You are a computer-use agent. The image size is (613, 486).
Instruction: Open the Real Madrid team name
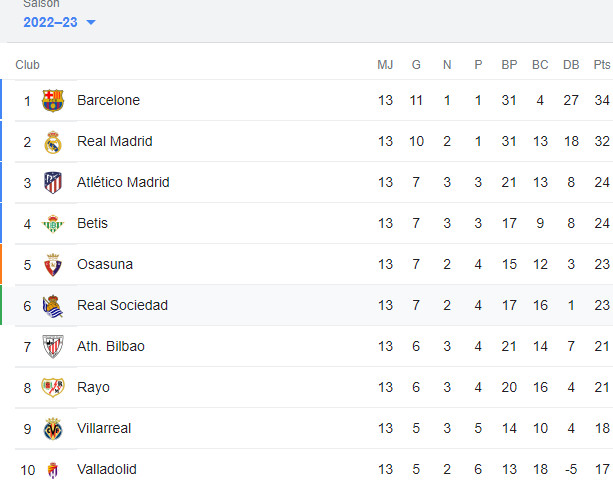click(114, 142)
